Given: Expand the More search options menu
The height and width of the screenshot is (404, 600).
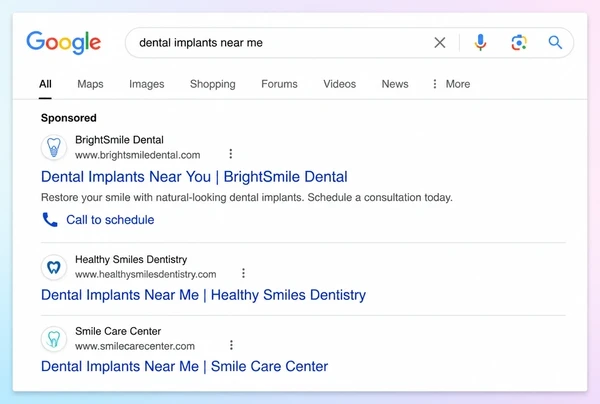Looking at the screenshot, I should pyautogui.click(x=452, y=84).
